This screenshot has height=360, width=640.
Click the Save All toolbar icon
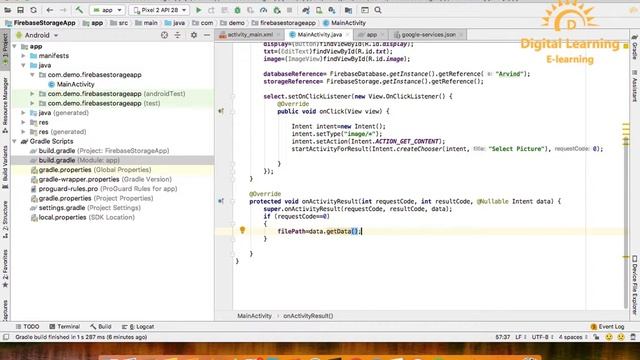click(x=20, y=10)
